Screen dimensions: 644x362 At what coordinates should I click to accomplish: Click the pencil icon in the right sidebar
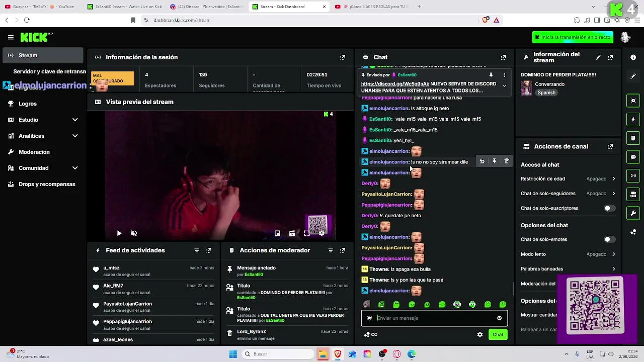(633, 76)
